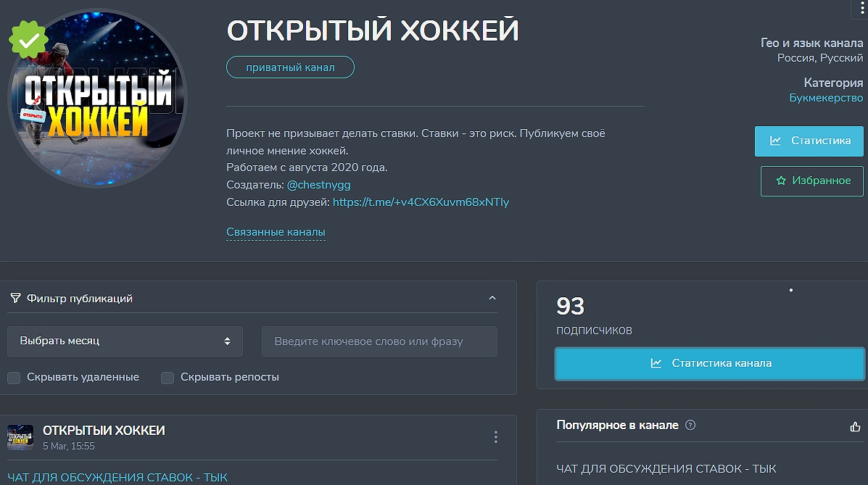This screenshot has width=868, height=485.
Task: Enable the Скрывать удаленные checkbox
Action: 12,378
